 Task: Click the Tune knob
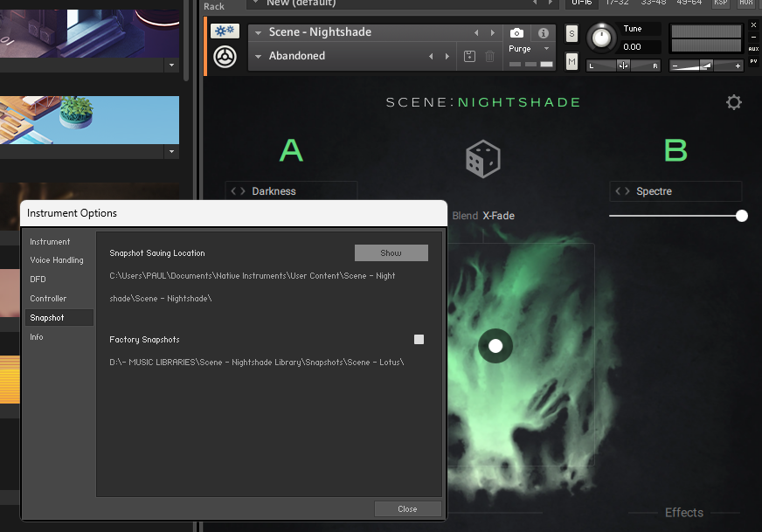[601, 38]
